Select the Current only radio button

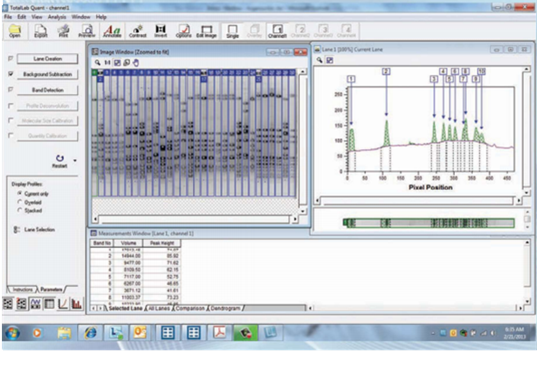pos(20,193)
